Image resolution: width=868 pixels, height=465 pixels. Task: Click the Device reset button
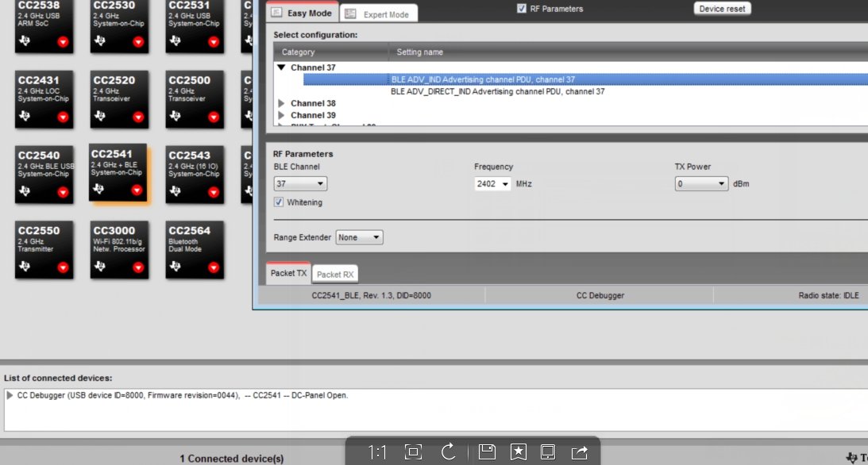click(x=722, y=9)
